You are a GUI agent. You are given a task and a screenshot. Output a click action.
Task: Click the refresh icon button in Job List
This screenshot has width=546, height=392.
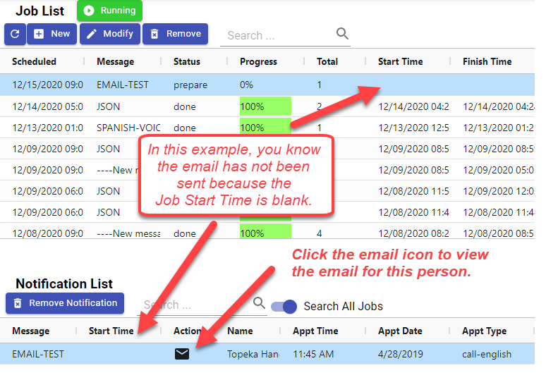coord(15,34)
